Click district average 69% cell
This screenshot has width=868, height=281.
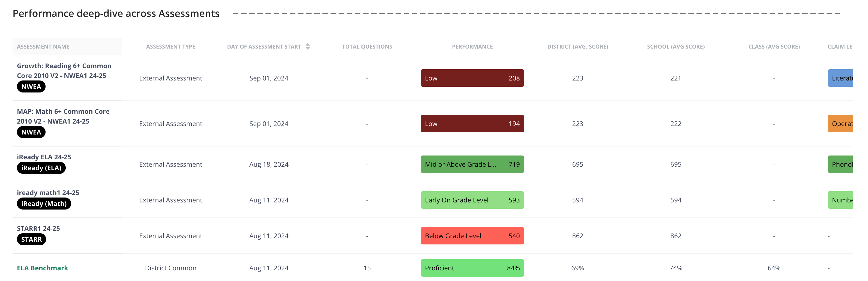577,268
